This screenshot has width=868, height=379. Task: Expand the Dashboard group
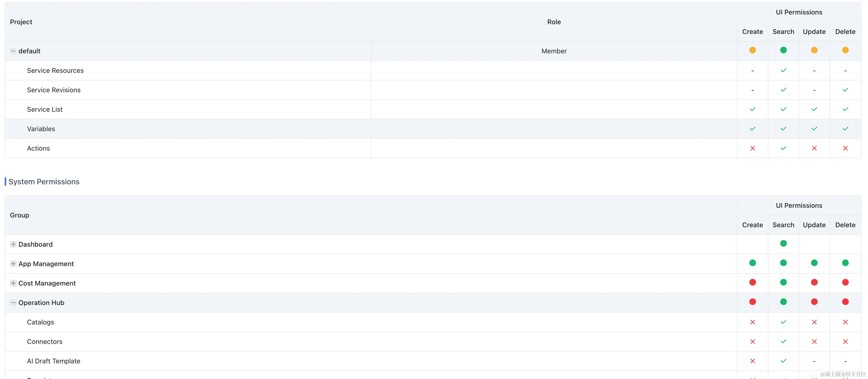[x=13, y=244]
